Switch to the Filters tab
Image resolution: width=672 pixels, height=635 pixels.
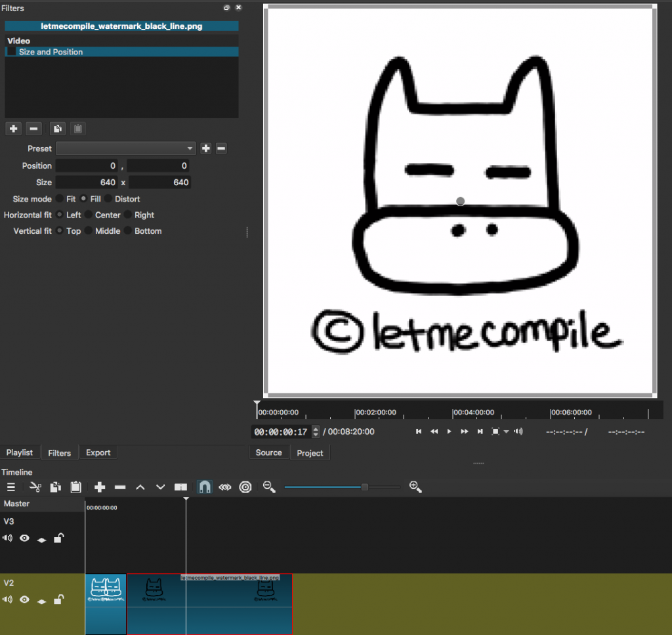pos(60,453)
